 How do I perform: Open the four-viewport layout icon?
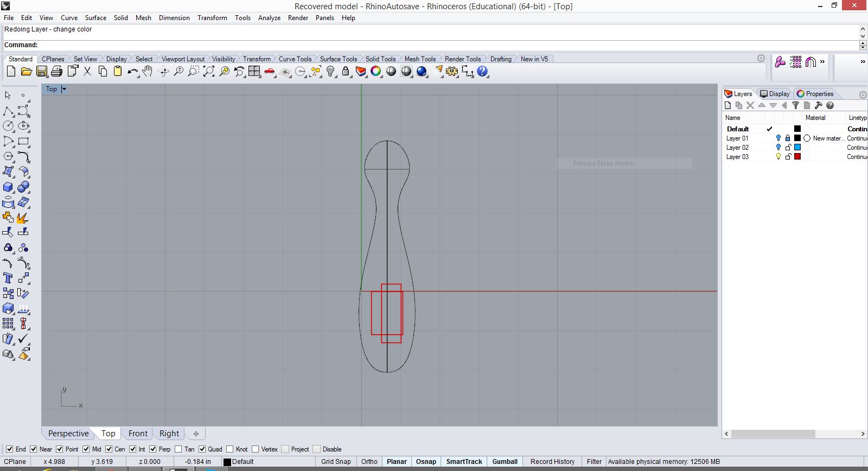(x=254, y=71)
